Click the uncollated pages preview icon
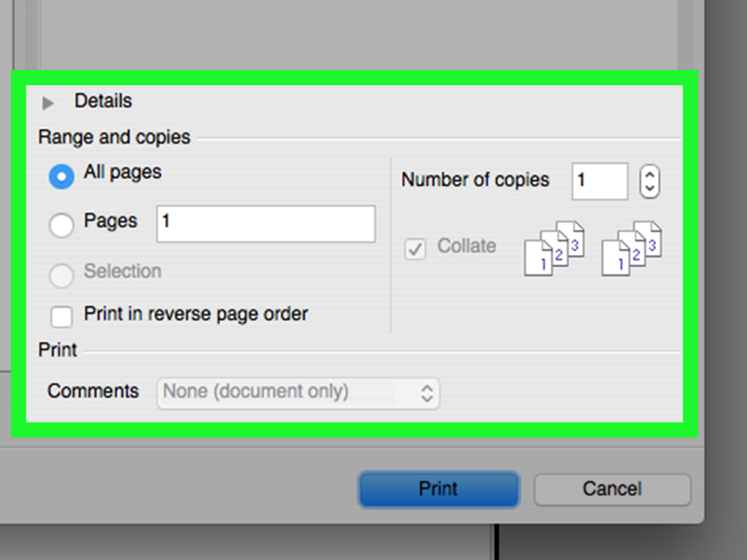The height and width of the screenshot is (560, 747). 631,248
